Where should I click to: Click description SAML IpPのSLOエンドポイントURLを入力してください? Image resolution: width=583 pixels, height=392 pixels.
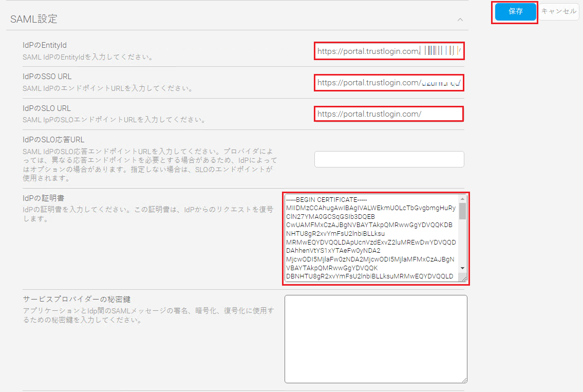click(114, 120)
